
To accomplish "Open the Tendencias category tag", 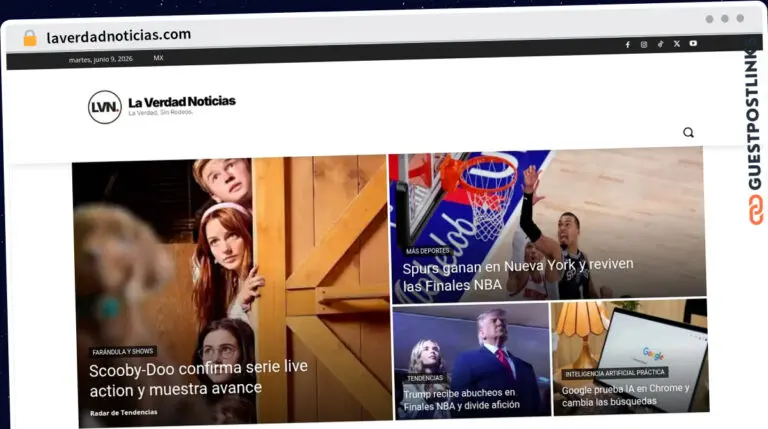I will click(425, 378).
